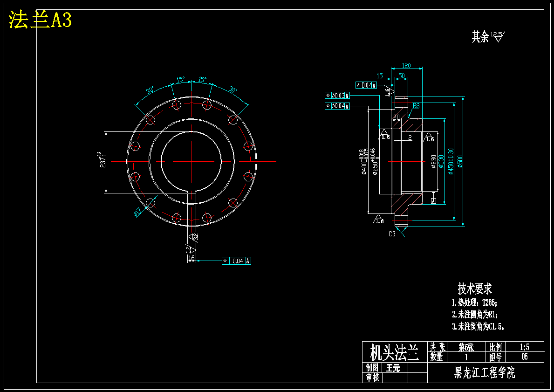The image size is (554, 392).
Task: Select the note 3.未注倒角为C1.5
Action: pos(478,327)
